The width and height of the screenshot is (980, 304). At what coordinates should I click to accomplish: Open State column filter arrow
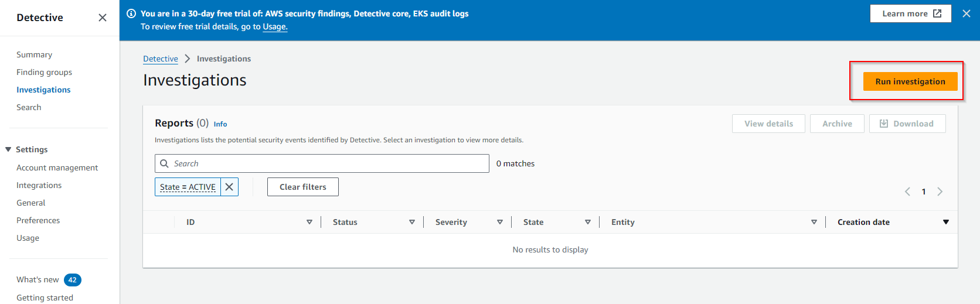coord(588,222)
